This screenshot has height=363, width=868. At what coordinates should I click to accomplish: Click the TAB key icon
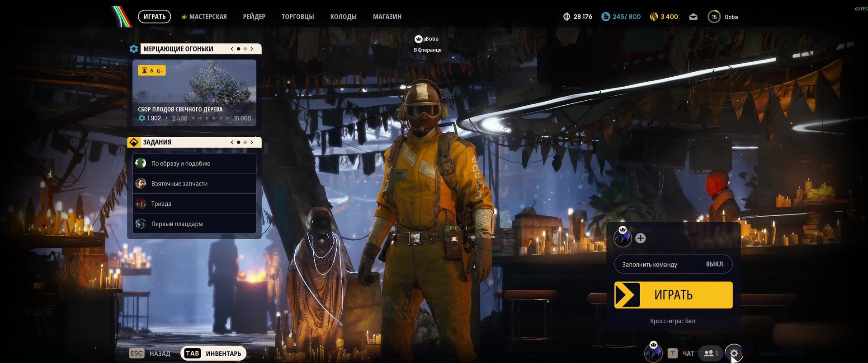point(193,354)
